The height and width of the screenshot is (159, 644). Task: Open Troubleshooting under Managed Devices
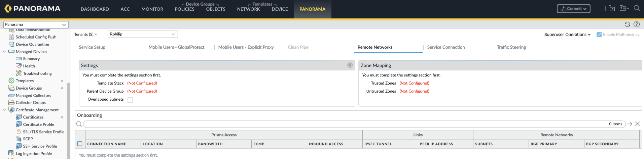click(x=37, y=73)
